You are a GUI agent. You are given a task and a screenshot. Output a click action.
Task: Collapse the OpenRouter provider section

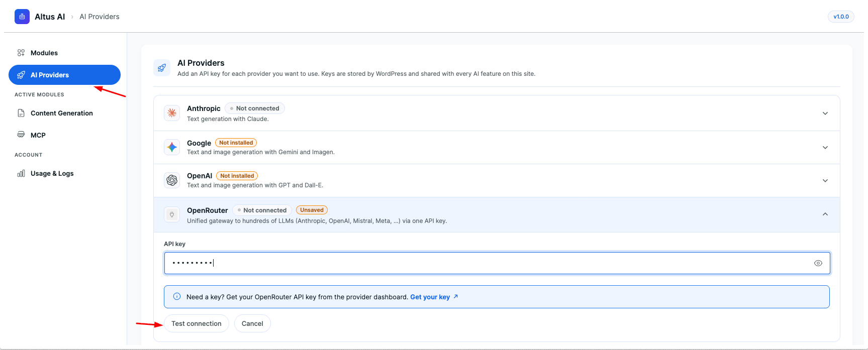tap(825, 214)
